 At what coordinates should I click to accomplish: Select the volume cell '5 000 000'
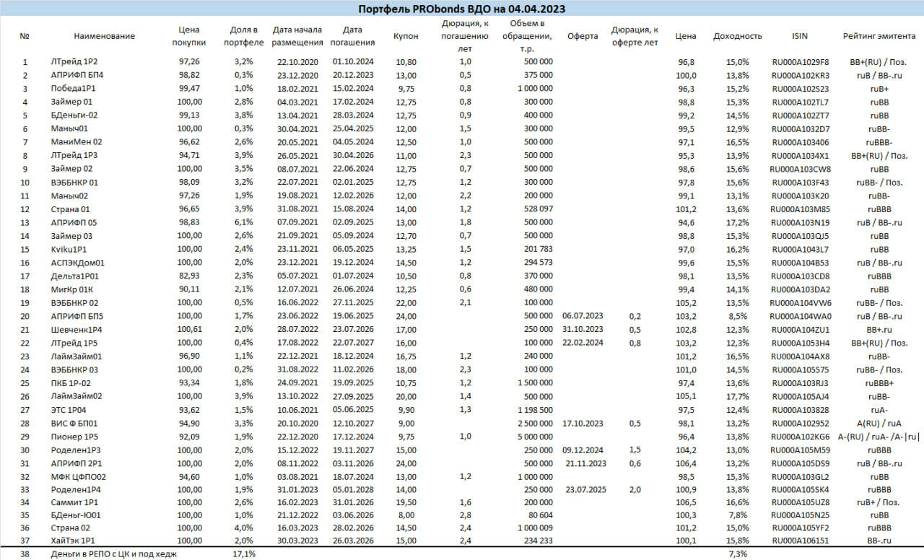[535, 437]
